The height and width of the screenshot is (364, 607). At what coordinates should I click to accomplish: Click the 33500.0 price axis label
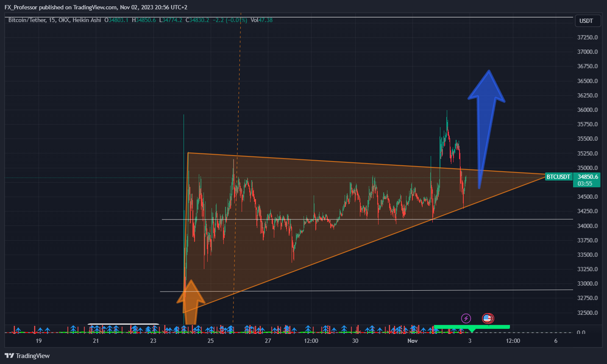588,255
